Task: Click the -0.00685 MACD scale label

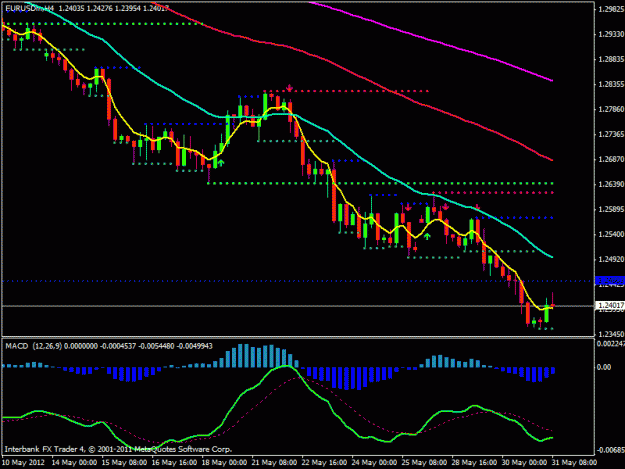Action: (610, 450)
